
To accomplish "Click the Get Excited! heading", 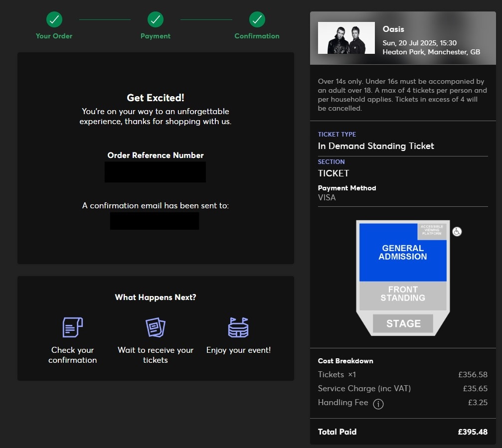I will tap(155, 98).
